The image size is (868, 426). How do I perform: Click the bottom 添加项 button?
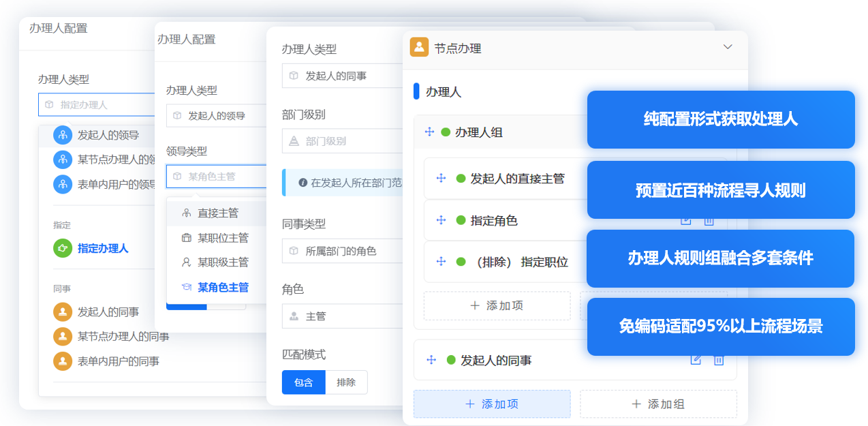[x=492, y=404]
